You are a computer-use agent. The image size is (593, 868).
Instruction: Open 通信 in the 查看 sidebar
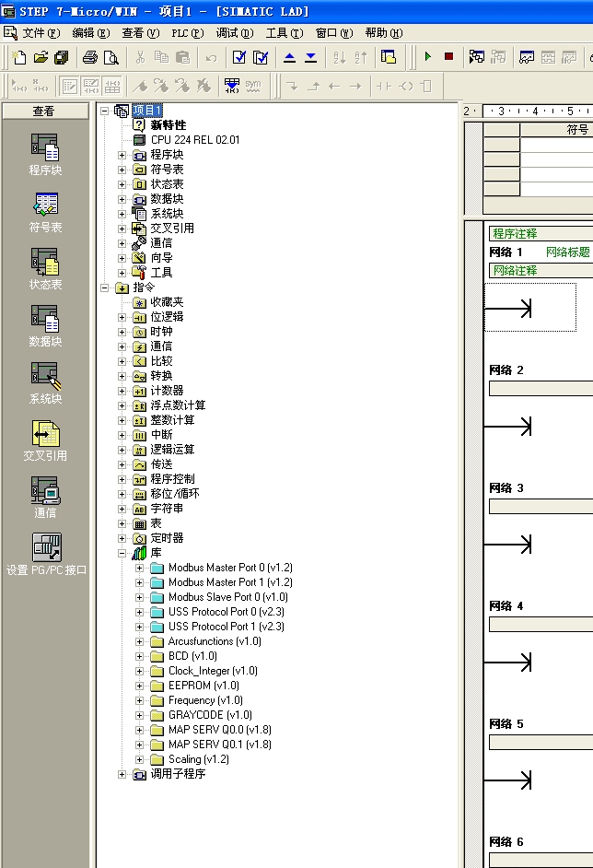(45, 497)
